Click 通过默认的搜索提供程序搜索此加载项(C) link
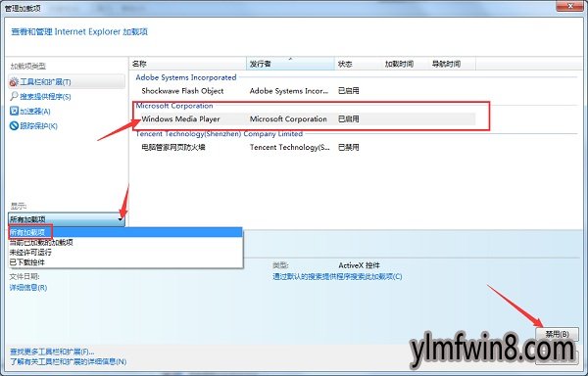Viewport: 588px width, 376px height. pos(337,277)
